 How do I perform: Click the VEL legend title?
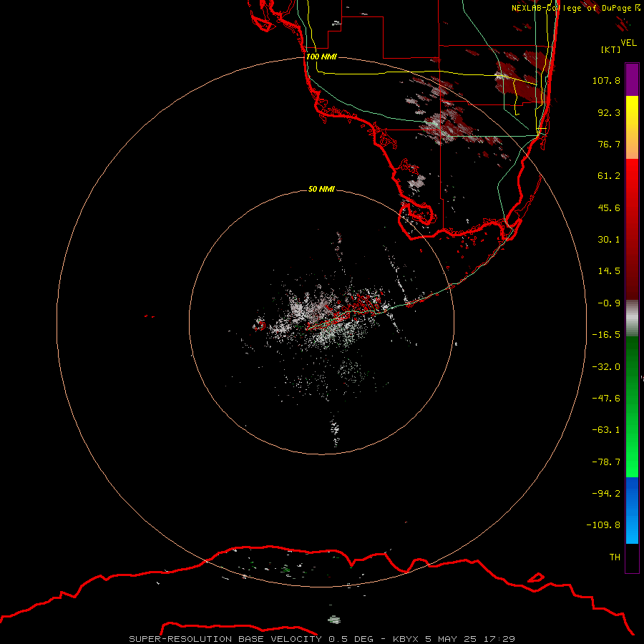pos(629,42)
